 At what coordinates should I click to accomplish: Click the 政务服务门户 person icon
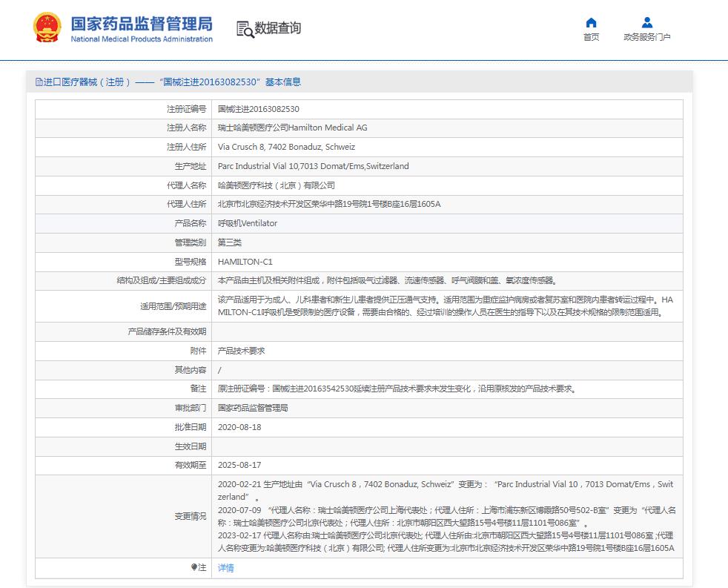tap(646, 22)
